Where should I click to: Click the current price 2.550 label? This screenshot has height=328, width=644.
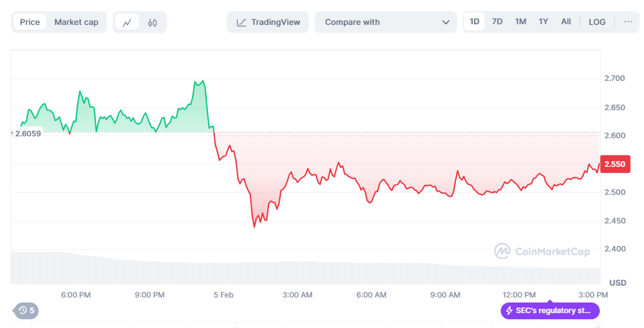click(614, 164)
